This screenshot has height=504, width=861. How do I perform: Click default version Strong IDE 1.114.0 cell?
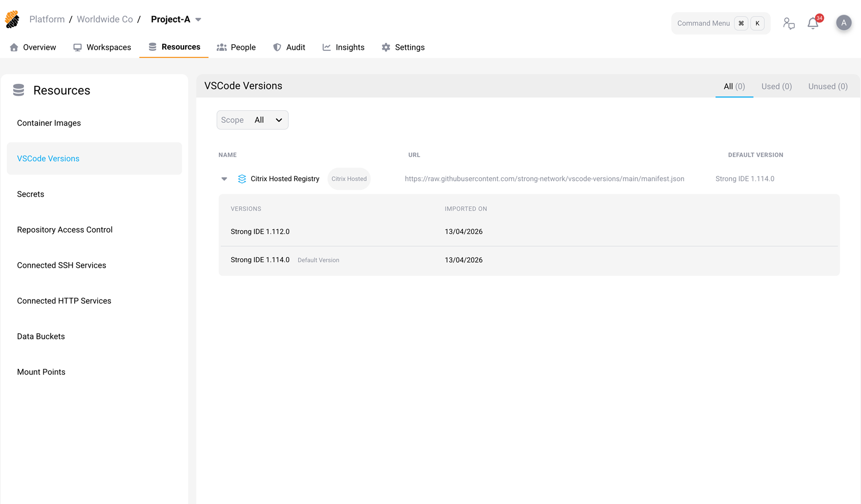tap(745, 179)
